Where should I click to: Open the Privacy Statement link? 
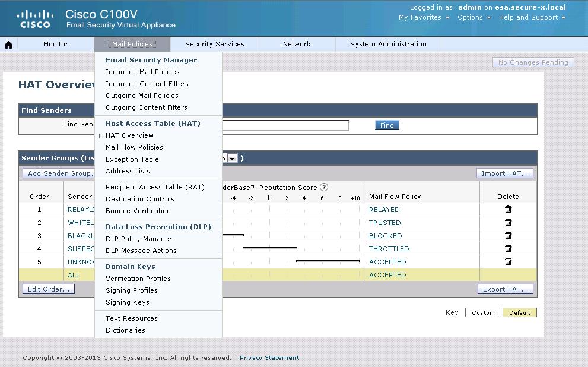click(269, 358)
